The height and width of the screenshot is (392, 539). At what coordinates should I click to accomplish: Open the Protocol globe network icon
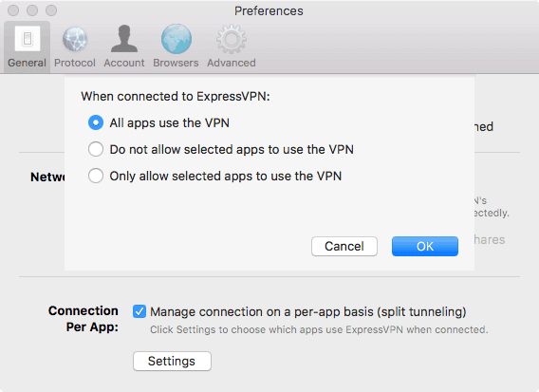point(75,39)
